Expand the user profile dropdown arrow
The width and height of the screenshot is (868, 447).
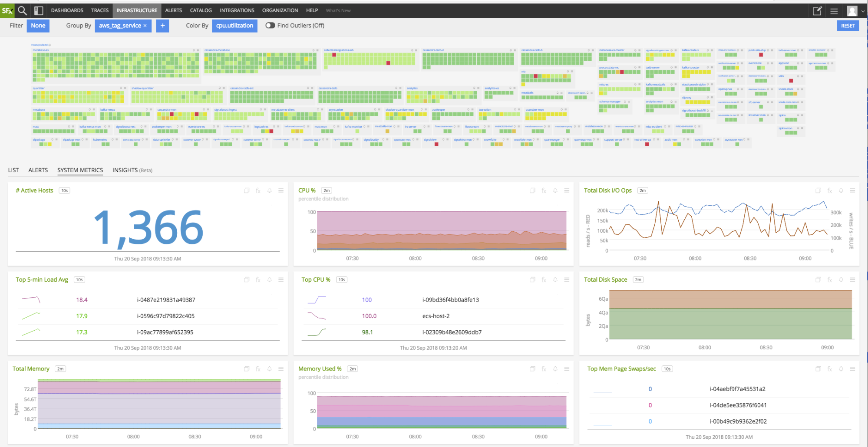863,11
